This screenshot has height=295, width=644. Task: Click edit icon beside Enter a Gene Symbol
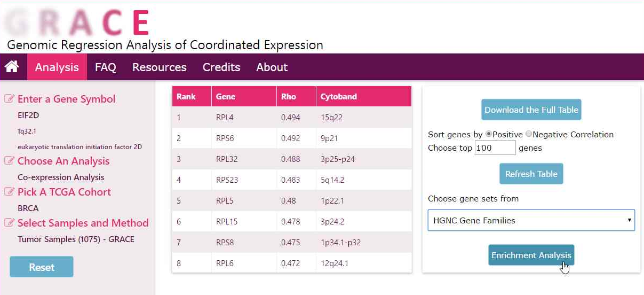10,99
